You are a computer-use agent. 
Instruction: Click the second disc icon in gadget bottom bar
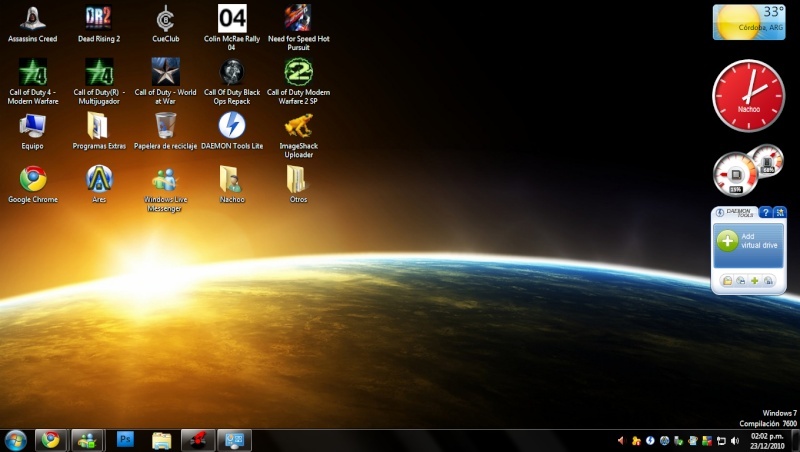point(741,281)
